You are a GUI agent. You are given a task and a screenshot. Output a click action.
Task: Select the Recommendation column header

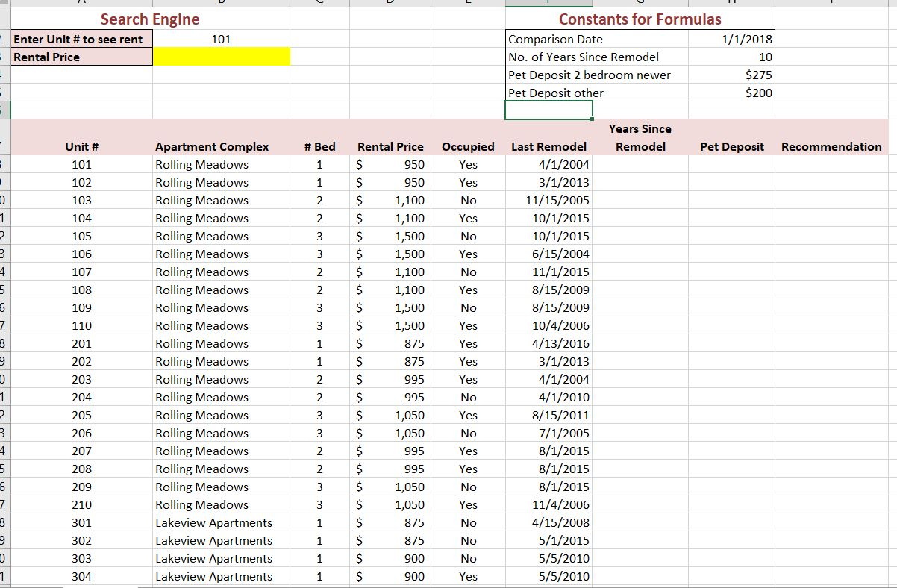[x=831, y=147]
